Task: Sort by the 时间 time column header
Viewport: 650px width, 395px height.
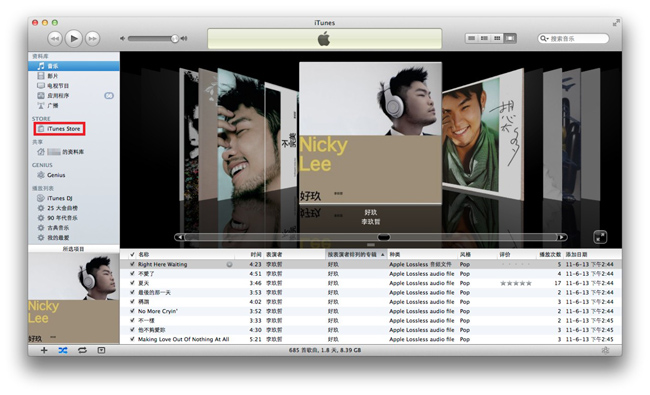Action: tap(256, 254)
